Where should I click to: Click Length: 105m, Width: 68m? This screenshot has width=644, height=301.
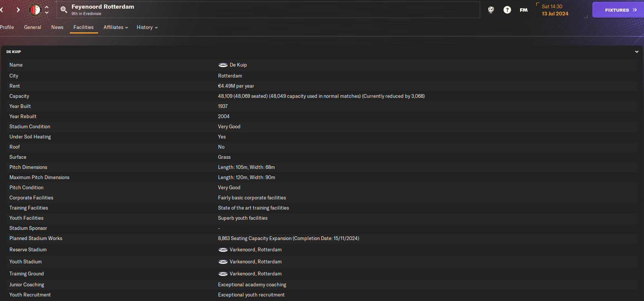point(246,167)
